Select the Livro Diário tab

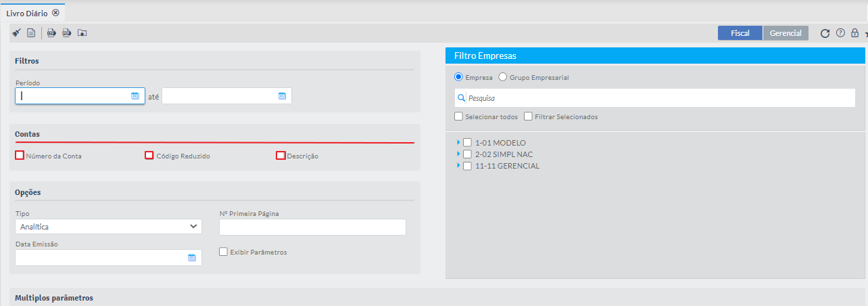[x=27, y=13]
